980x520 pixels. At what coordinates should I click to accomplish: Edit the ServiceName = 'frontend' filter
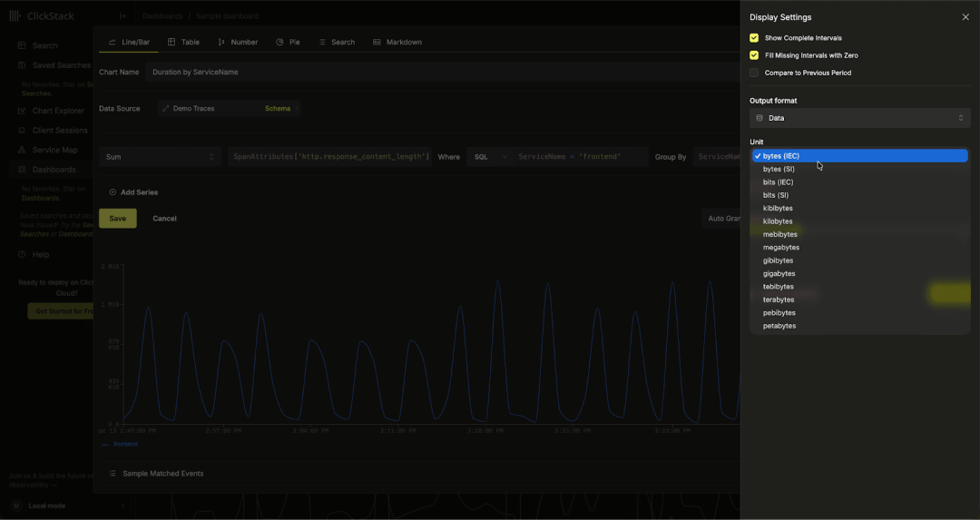[x=580, y=157]
